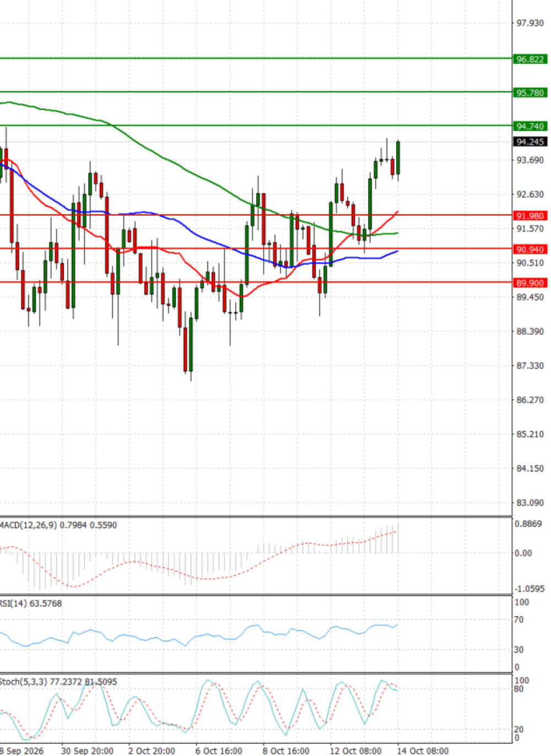Click the 95.780 green price label

[530, 93]
